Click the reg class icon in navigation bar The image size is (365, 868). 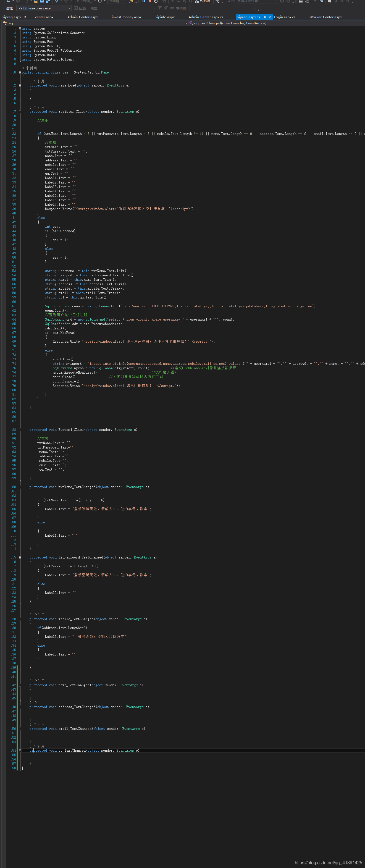pyautogui.click(x=5, y=23)
